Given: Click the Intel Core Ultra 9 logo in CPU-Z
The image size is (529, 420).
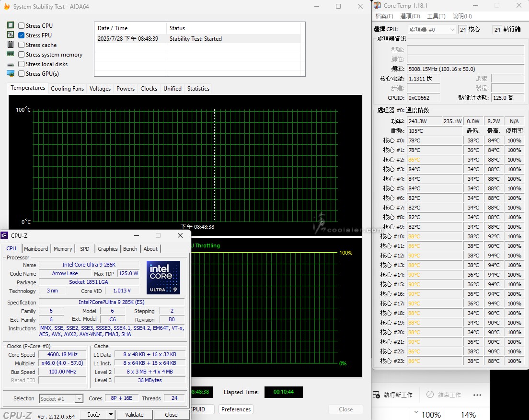Looking at the screenshot, I should 163,277.
